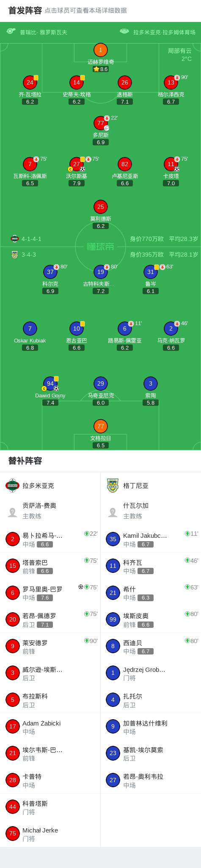Screen dimensions: 201x868
Task: Tap stadium icon beside 拉多米亚克体育场
Action: pyautogui.click(x=124, y=31)
